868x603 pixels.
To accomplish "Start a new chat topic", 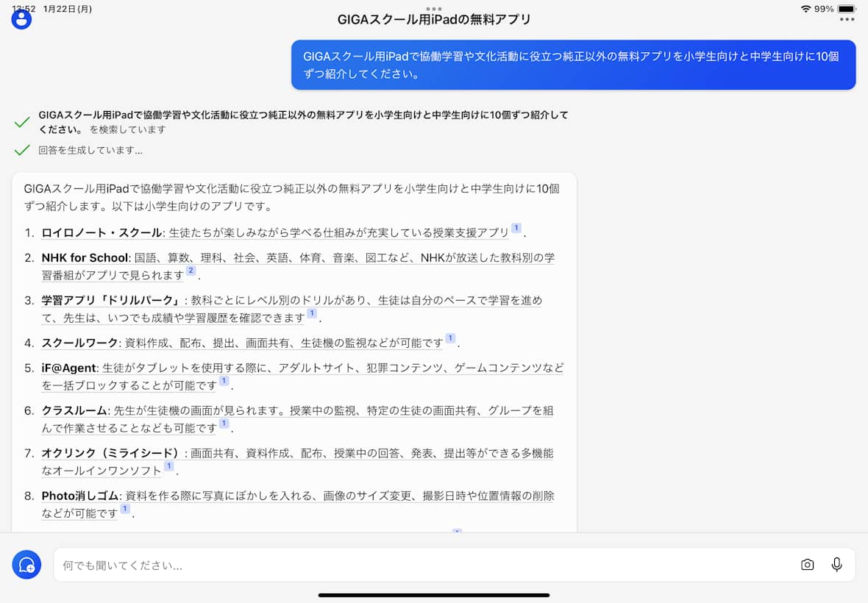I will click(x=26, y=565).
